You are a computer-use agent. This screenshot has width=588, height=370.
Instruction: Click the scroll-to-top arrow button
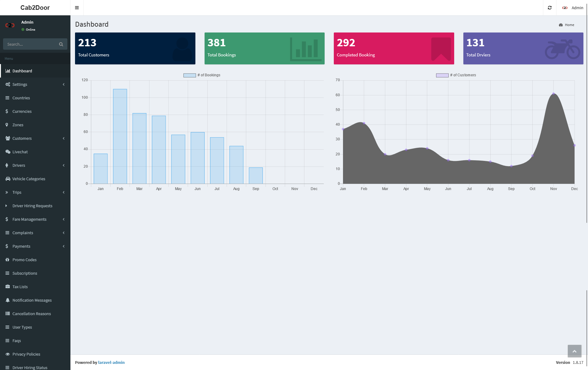[x=574, y=351]
